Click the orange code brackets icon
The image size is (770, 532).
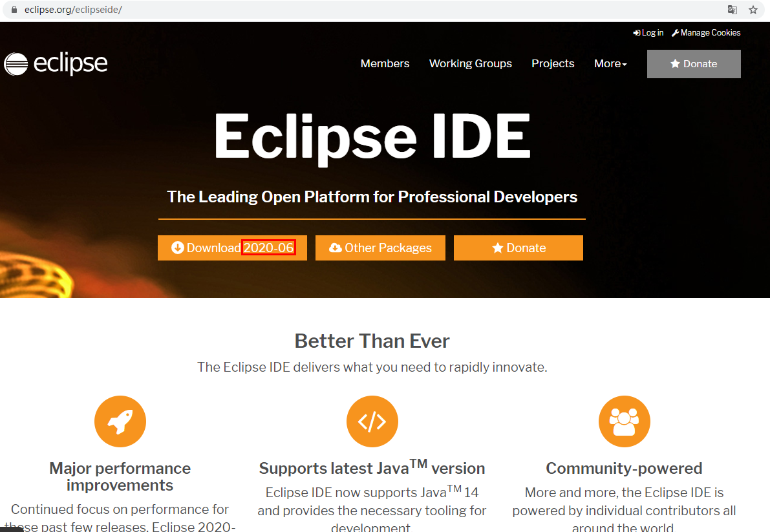pos(372,421)
